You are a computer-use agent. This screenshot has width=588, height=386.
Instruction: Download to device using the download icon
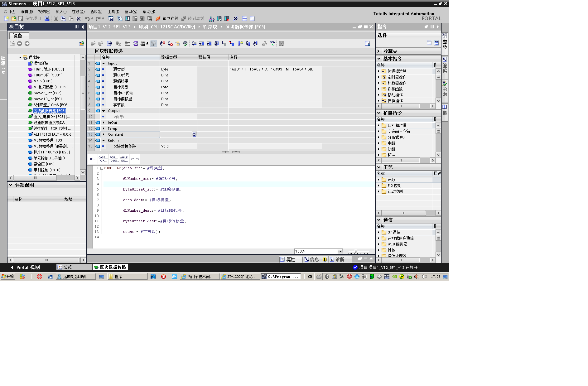(128, 19)
